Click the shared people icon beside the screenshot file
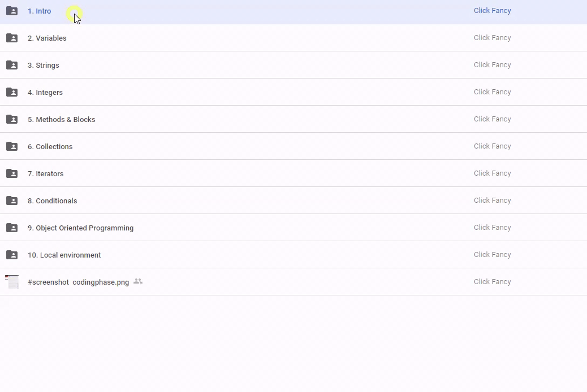Viewport: 587px width, 392px height. coord(138,281)
